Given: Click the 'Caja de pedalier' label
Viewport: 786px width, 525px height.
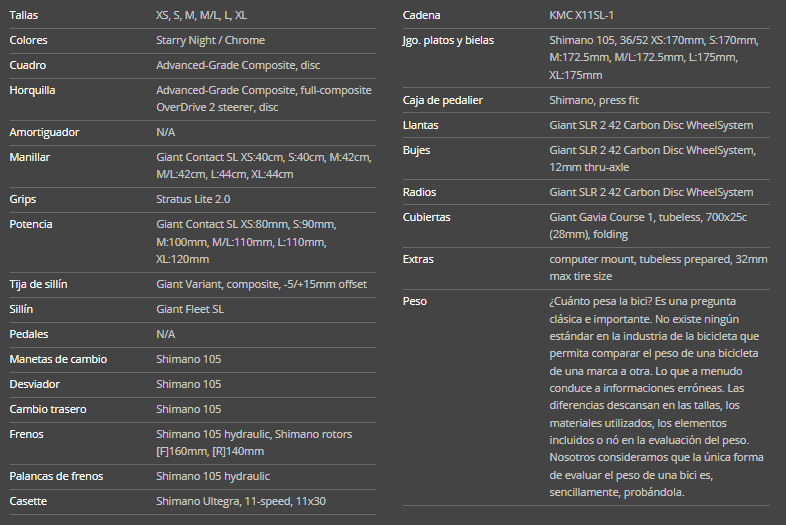Looking at the screenshot, I should pos(443,100).
